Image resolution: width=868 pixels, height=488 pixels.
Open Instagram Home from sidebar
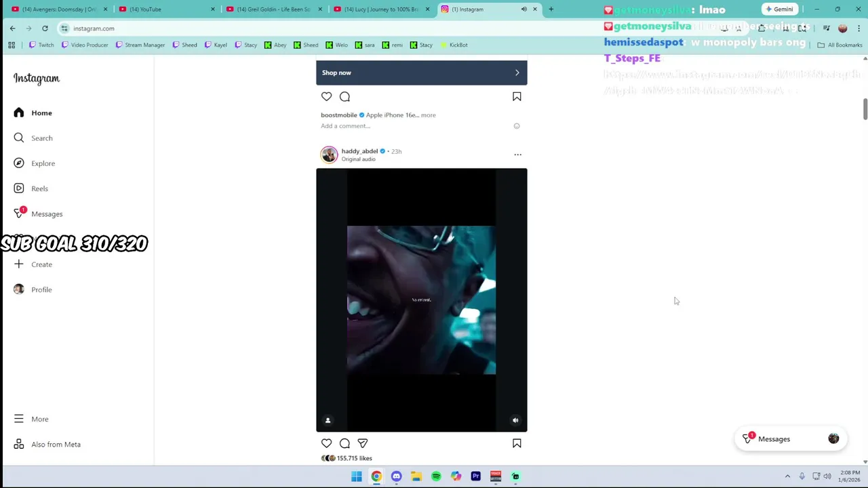point(33,113)
